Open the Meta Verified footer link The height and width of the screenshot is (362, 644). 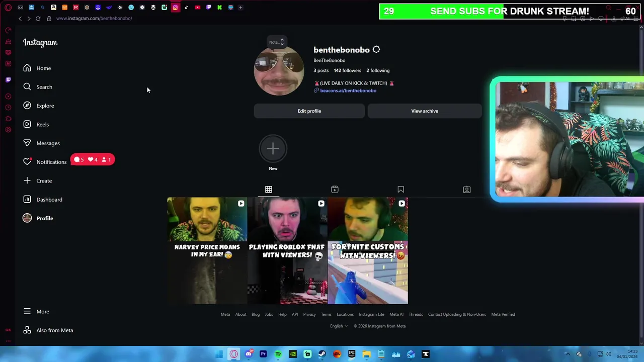click(503, 315)
